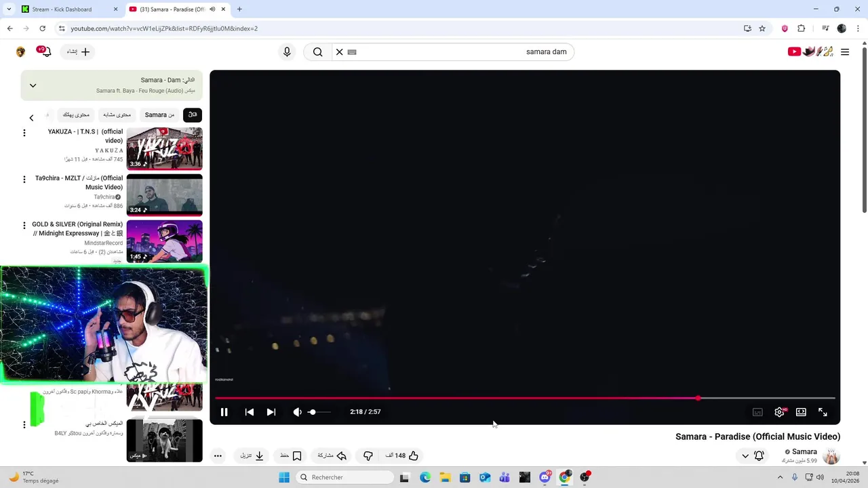Go to YouTube home logo
This screenshot has width=868, height=488.
tap(810, 52)
